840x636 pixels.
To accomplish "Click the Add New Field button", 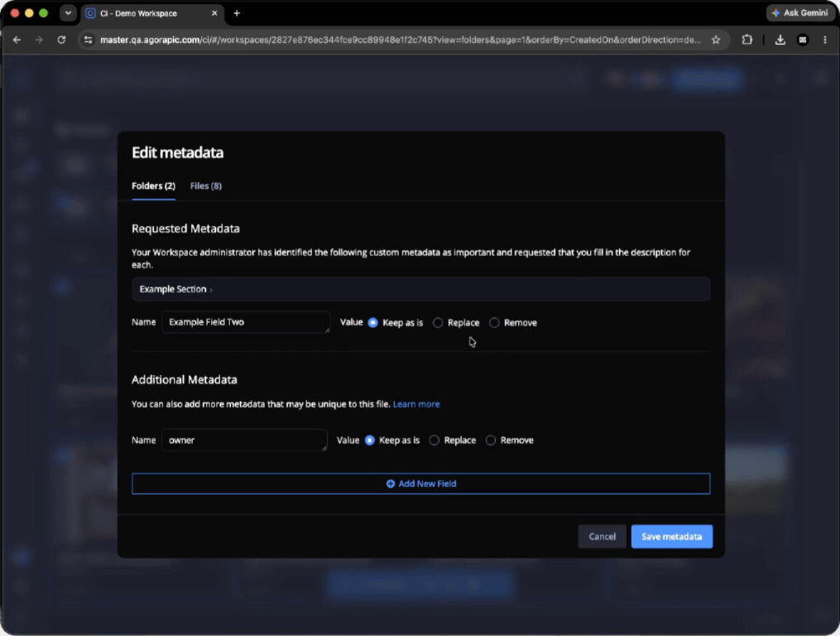I will (420, 483).
